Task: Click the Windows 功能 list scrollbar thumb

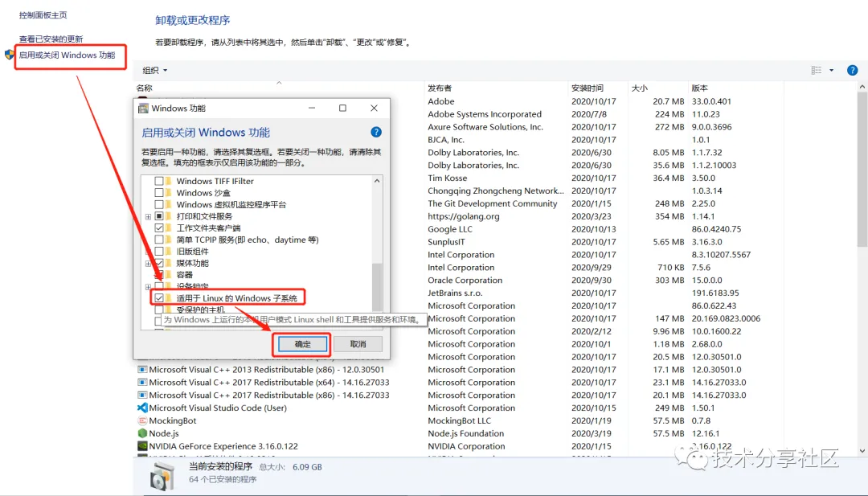Action: [x=377, y=287]
